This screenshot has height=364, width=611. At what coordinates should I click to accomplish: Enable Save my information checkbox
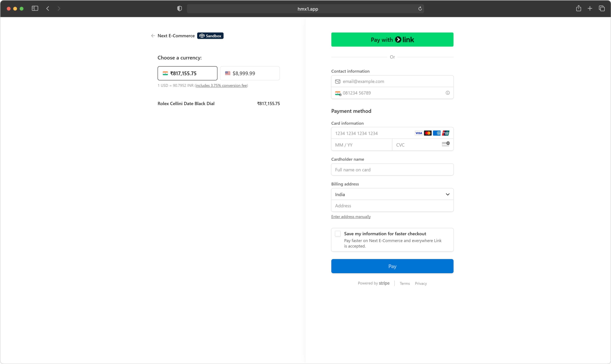point(338,234)
